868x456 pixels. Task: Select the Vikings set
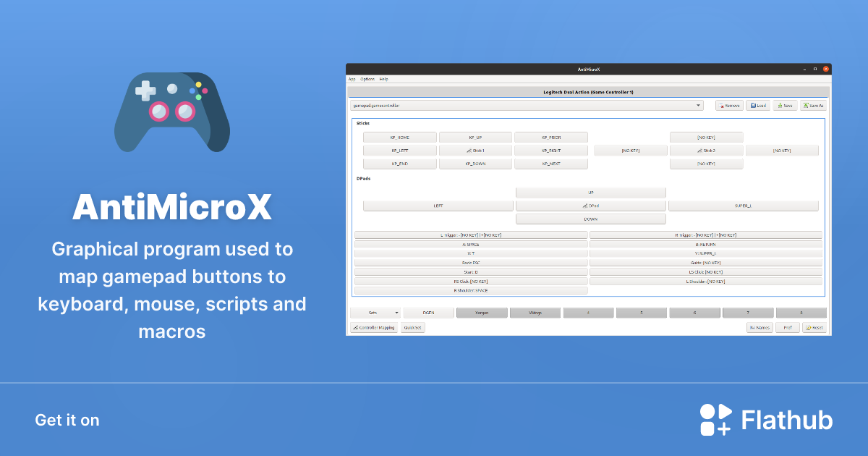535,313
